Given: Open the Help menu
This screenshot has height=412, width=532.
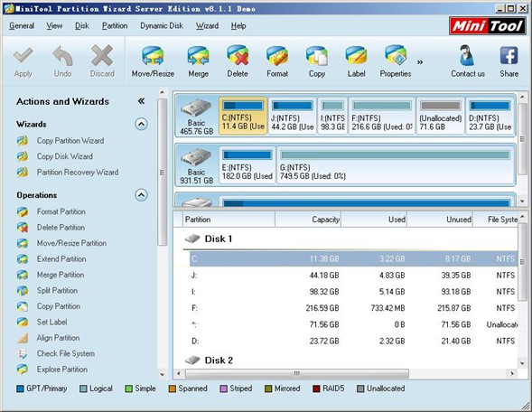Looking at the screenshot, I should (x=238, y=26).
